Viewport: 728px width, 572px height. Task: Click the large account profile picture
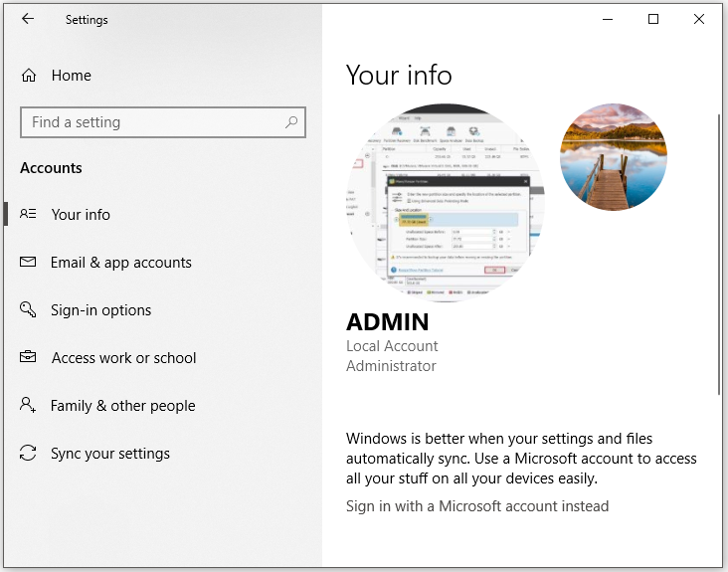[446, 203]
